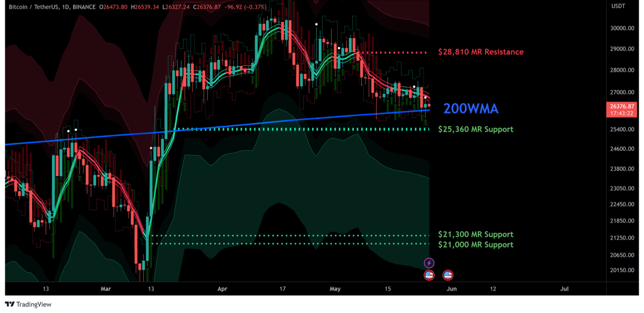Select the 200WMA text label
Viewport: 644px width, 313px height.
click(x=470, y=109)
